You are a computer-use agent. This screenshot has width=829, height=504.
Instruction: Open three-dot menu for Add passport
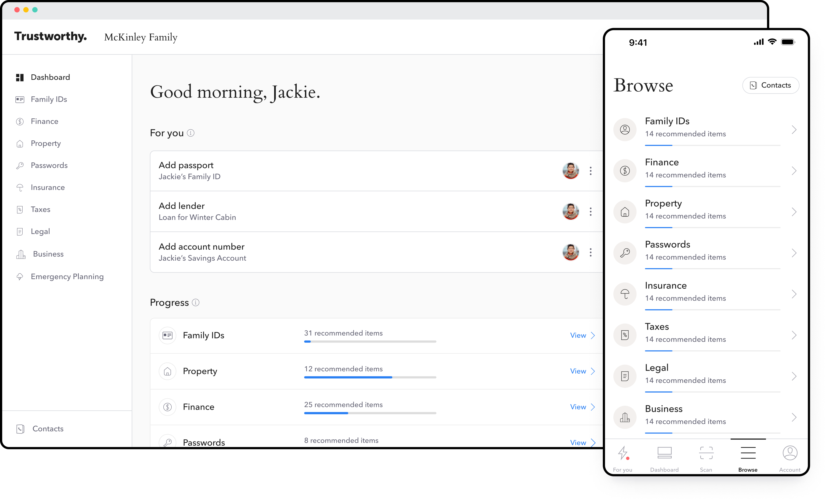tap(590, 171)
